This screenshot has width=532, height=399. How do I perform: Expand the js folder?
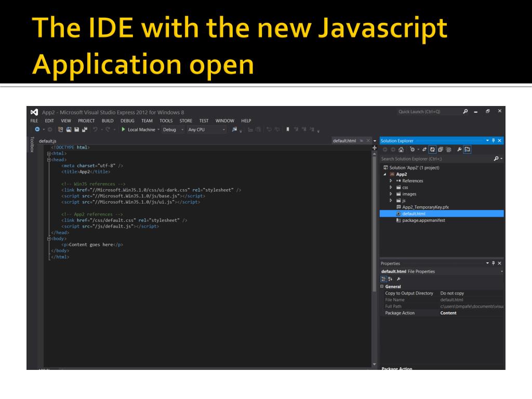[x=391, y=201]
